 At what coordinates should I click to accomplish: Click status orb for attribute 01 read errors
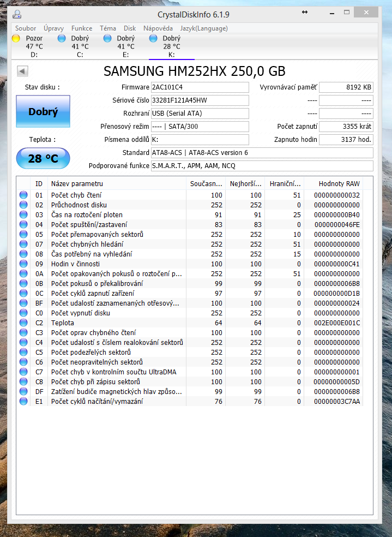click(23, 195)
